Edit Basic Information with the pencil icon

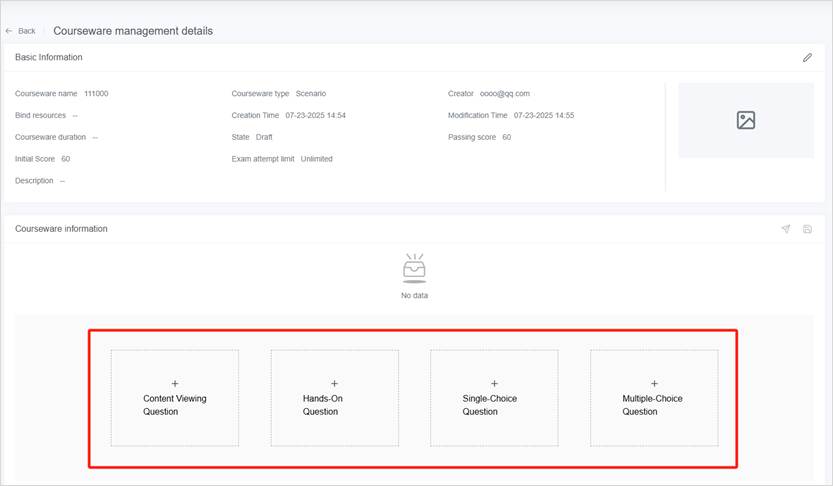(x=807, y=58)
